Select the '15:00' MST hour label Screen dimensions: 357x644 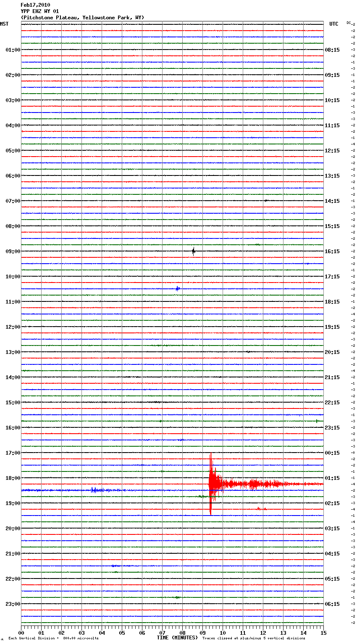point(13,403)
